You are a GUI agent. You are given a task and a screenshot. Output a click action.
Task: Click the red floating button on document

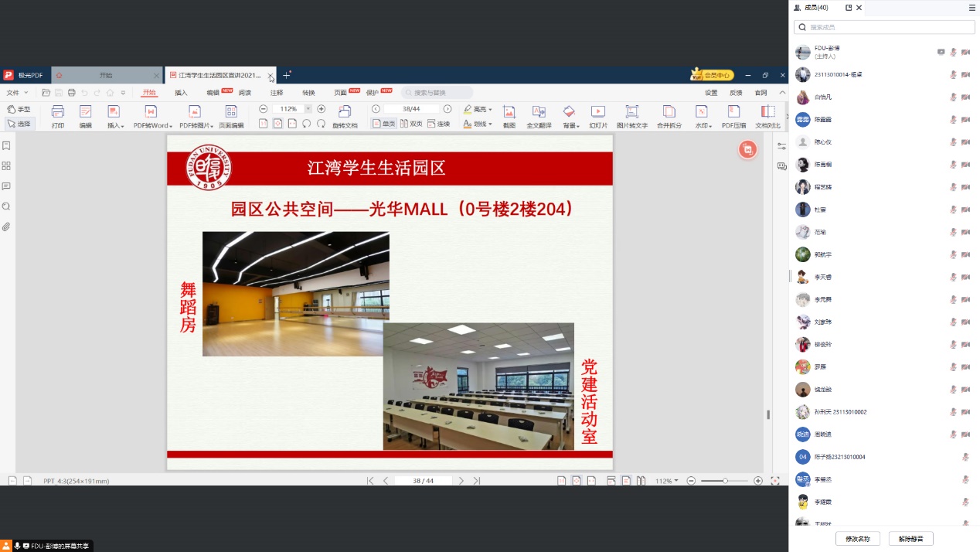point(747,150)
